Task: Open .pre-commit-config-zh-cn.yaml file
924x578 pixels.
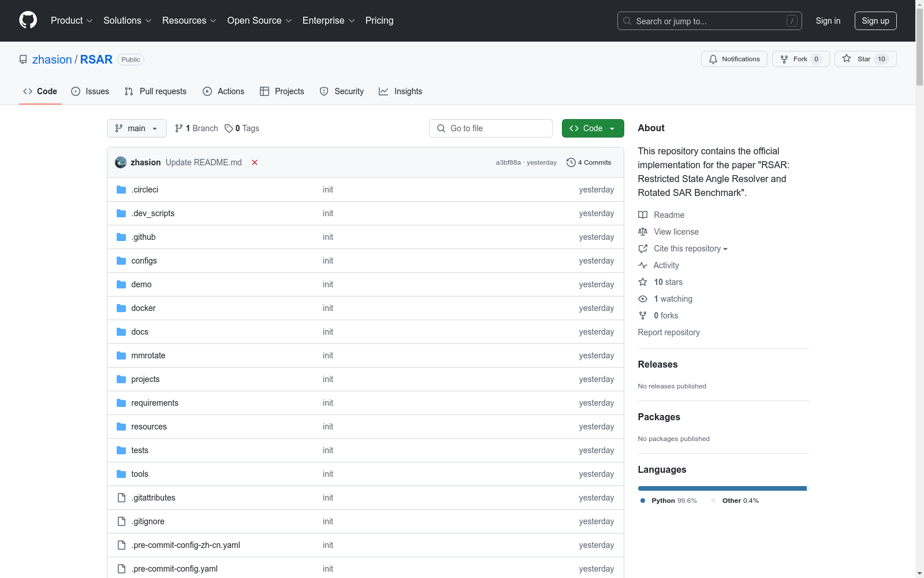Action: pyautogui.click(x=186, y=545)
